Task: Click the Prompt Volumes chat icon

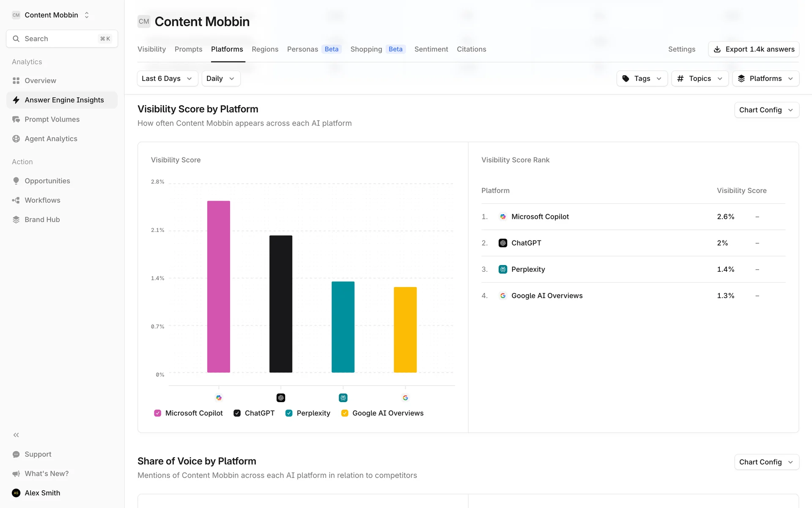Action: pyautogui.click(x=16, y=119)
